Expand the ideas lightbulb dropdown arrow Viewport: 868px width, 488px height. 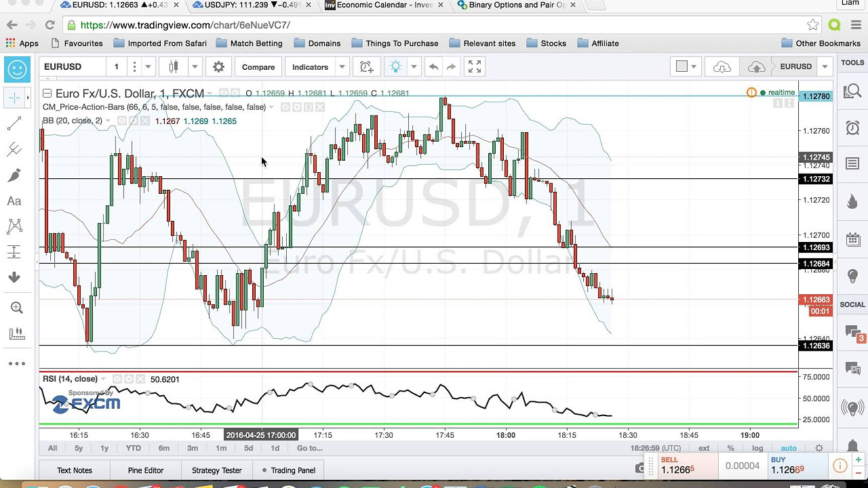pos(414,67)
